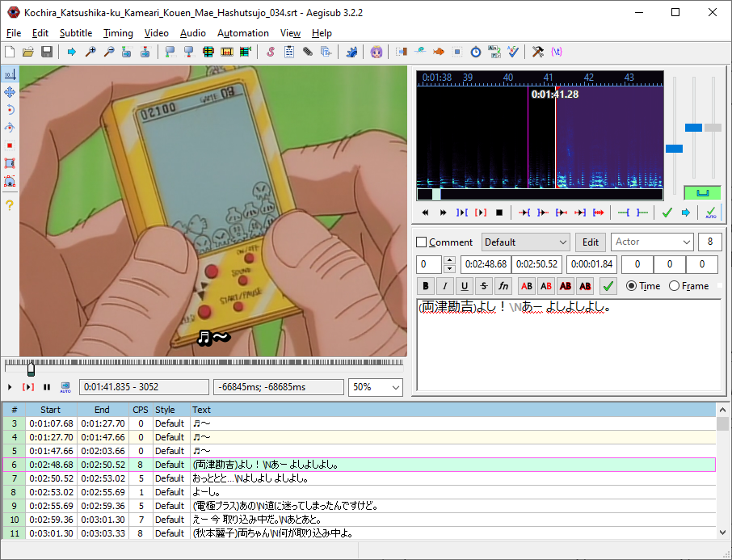This screenshot has width=732, height=560.
Task: Play the video from current position
Action: pyautogui.click(x=10, y=387)
